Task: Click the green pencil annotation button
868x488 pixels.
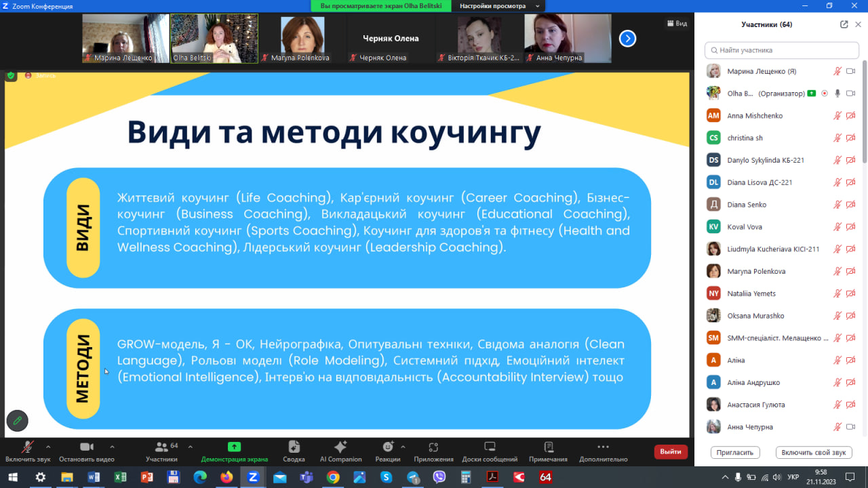Action: (18, 421)
